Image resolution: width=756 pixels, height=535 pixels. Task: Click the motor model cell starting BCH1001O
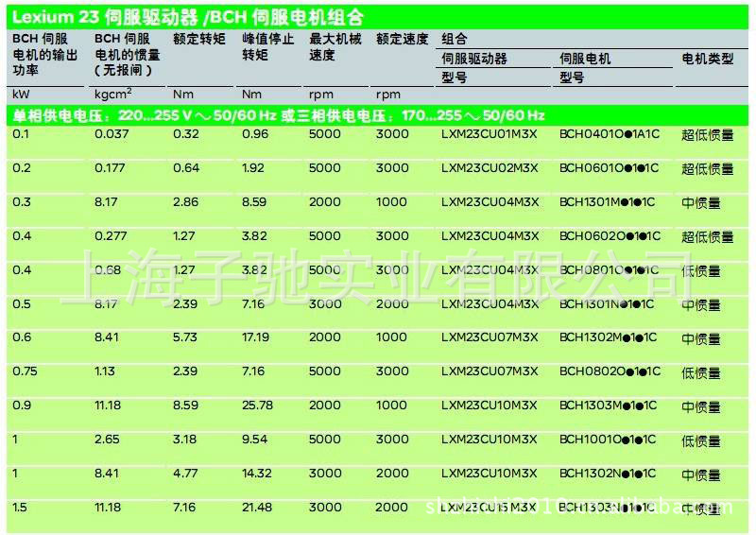(609, 440)
